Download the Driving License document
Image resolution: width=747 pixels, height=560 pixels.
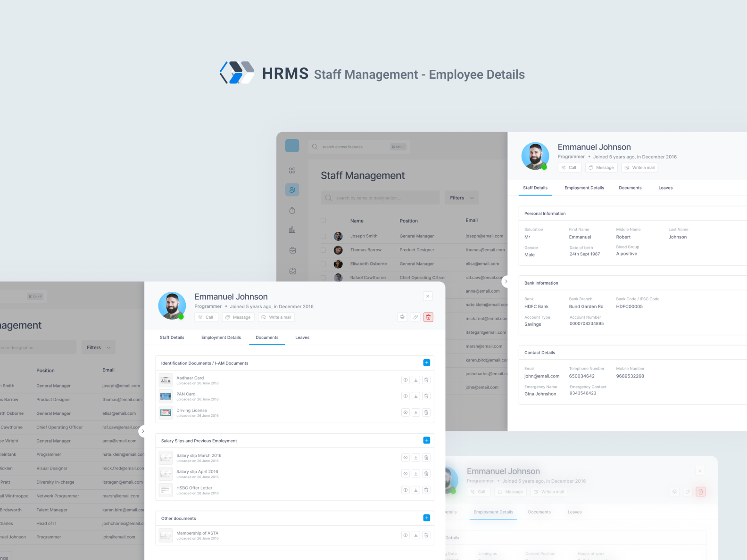coord(416,412)
